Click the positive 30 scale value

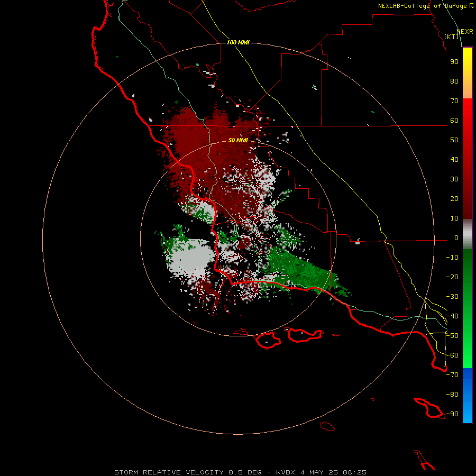[x=454, y=179]
